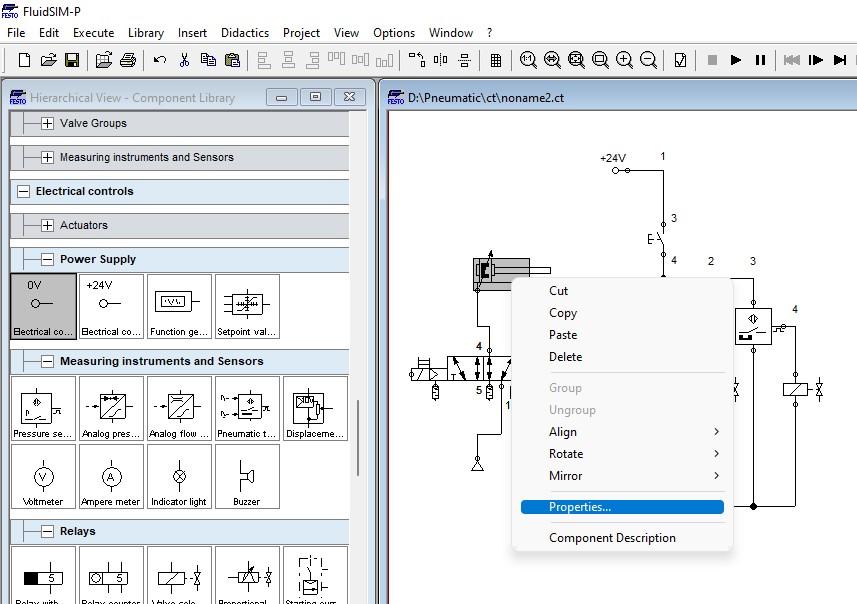The height and width of the screenshot is (604, 857).
Task: Open the Execute menu
Action: click(93, 33)
